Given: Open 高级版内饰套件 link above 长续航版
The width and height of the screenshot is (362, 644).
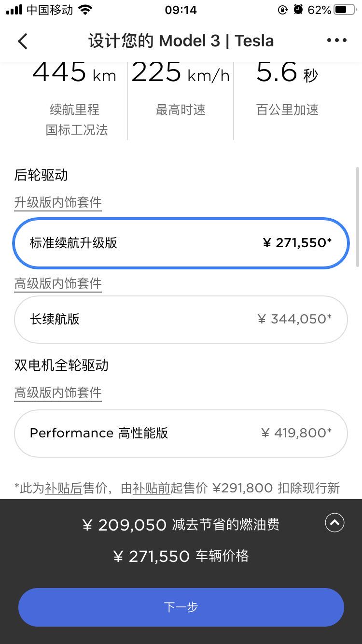Looking at the screenshot, I should click(58, 283).
